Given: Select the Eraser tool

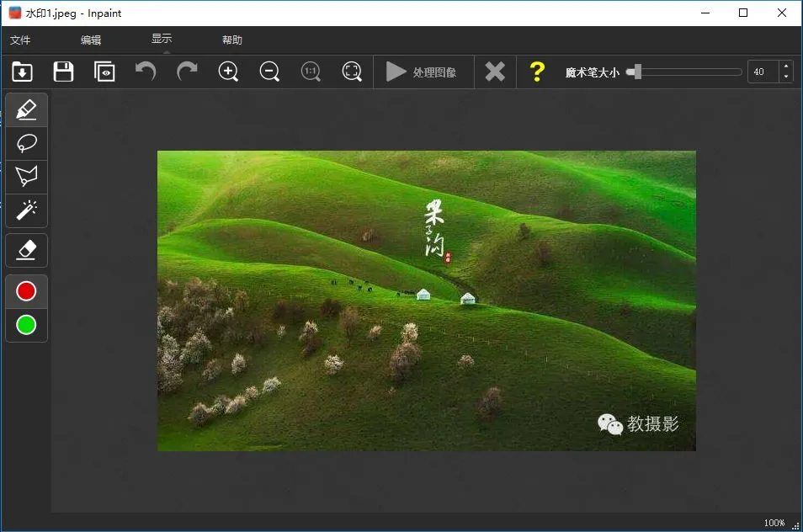Looking at the screenshot, I should point(26,250).
